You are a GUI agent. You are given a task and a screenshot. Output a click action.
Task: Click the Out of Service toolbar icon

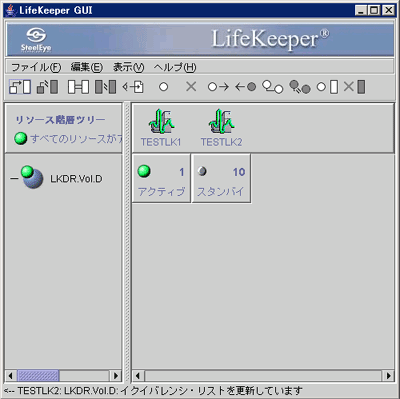[x=354, y=87]
